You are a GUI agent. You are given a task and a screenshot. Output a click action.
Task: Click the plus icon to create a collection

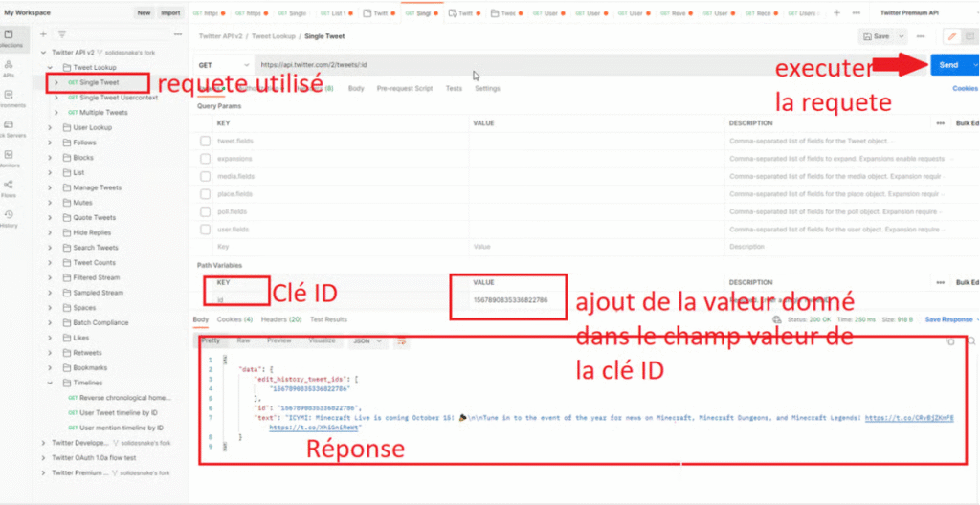click(43, 34)
